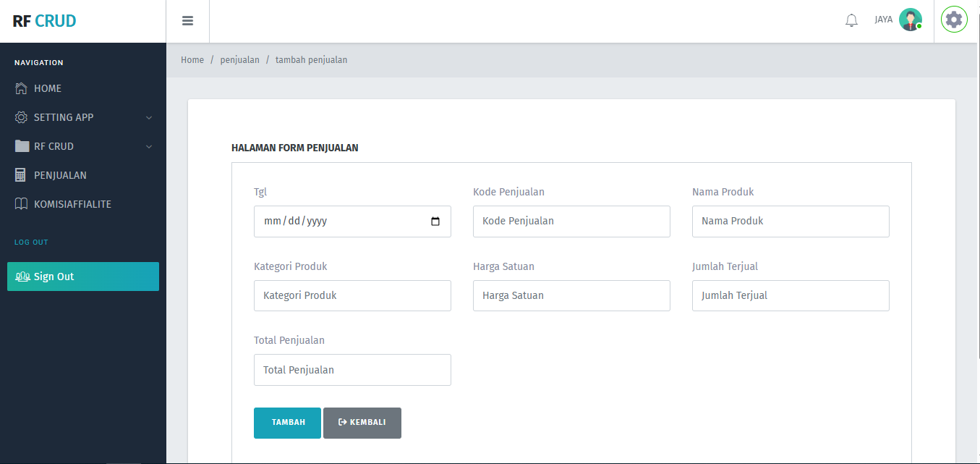Focus the Total Penjualan input field
980x464 pixels.
(352, 370)
